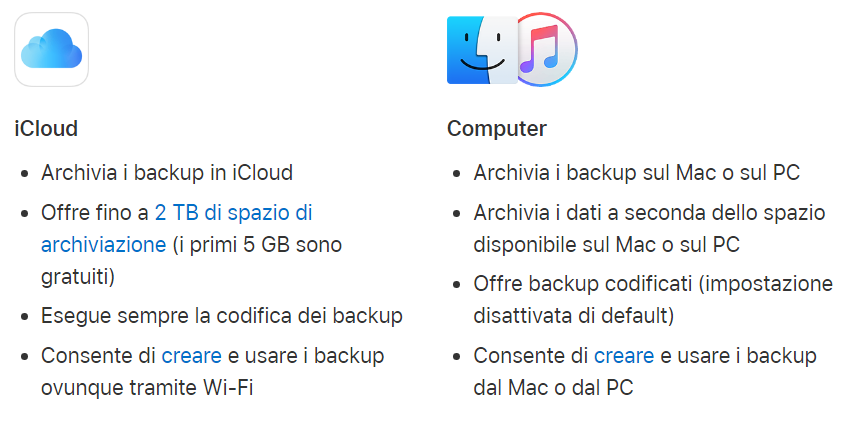Click the "iCloud" section heading
The height and width of the screenshot is (426, 850).
click(46, 129)
